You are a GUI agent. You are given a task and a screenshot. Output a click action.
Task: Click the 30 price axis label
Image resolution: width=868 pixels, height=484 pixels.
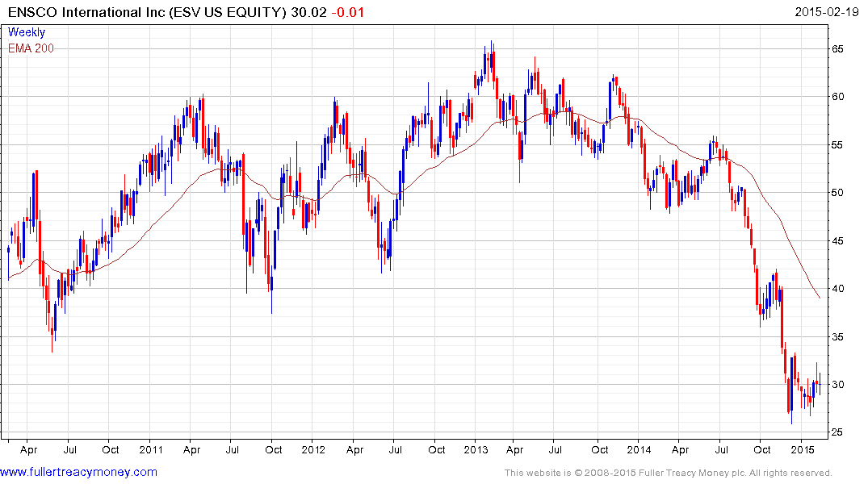pyautogui.click(x=838, y=385)
